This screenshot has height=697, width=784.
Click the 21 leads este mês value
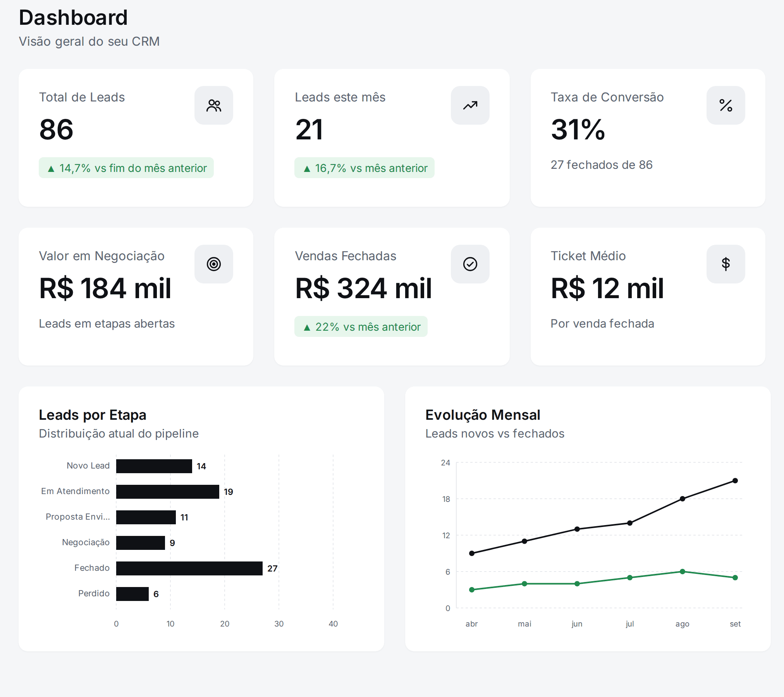point(309,129)
